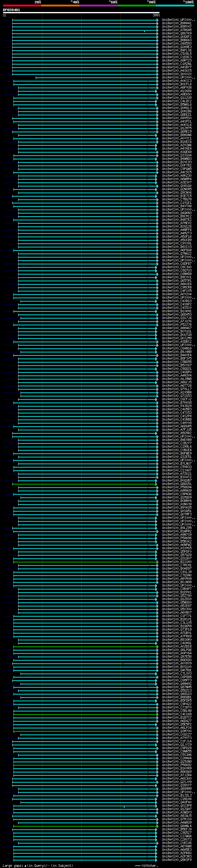Select the UniRef100_B0JN99 label
Image resolution: width=197 pixels, height=868 pixels.
(x=177, y=582)
